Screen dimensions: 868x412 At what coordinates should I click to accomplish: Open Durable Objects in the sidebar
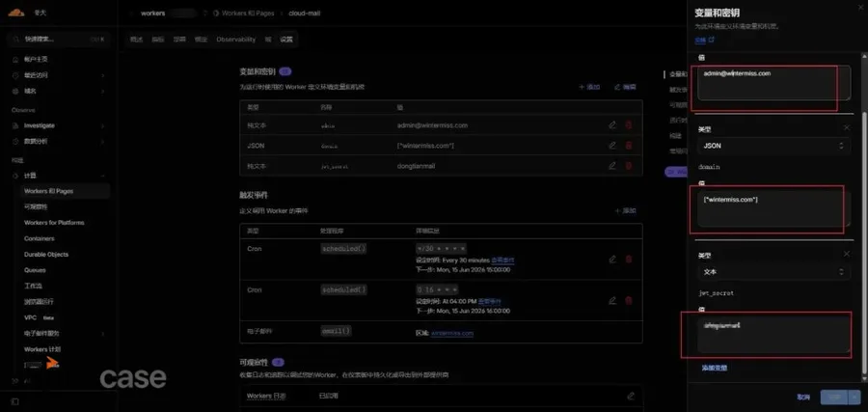[x=46, y=255]
